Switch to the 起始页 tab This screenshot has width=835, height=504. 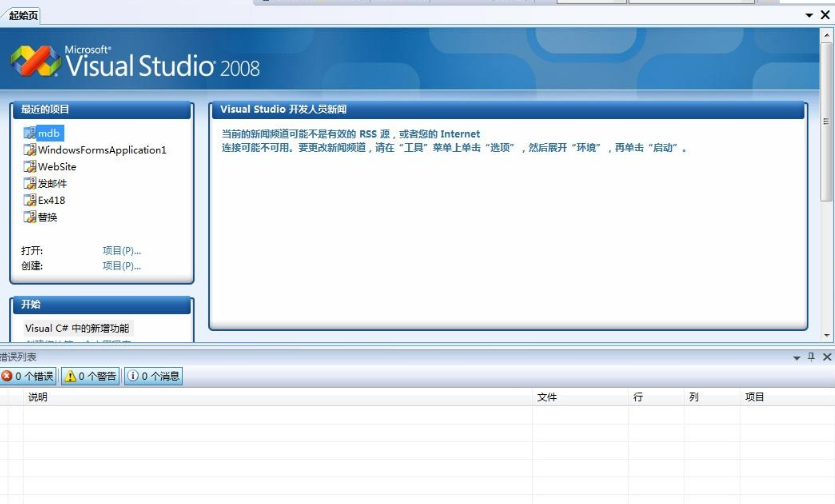point(24,15)
